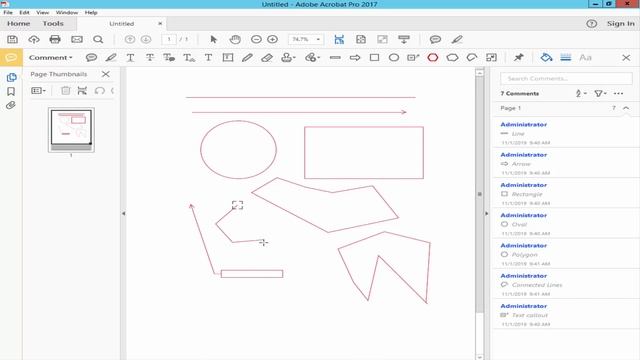Select sticky note tool in comment toolbar
This screenshot has width=640, height=360.
pyautogui.click(x=91, y=58)
